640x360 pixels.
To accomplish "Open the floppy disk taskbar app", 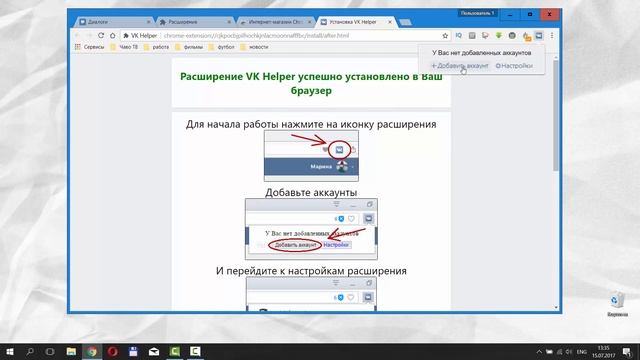I will click(x=133, y=351).
